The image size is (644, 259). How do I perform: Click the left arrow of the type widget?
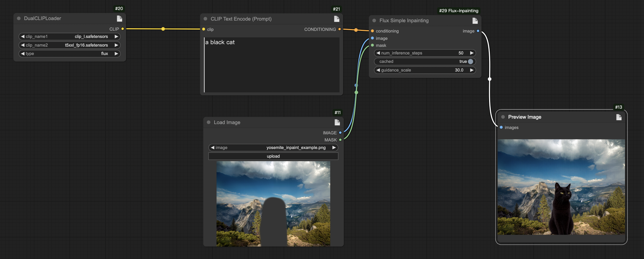tap(23, 54)
